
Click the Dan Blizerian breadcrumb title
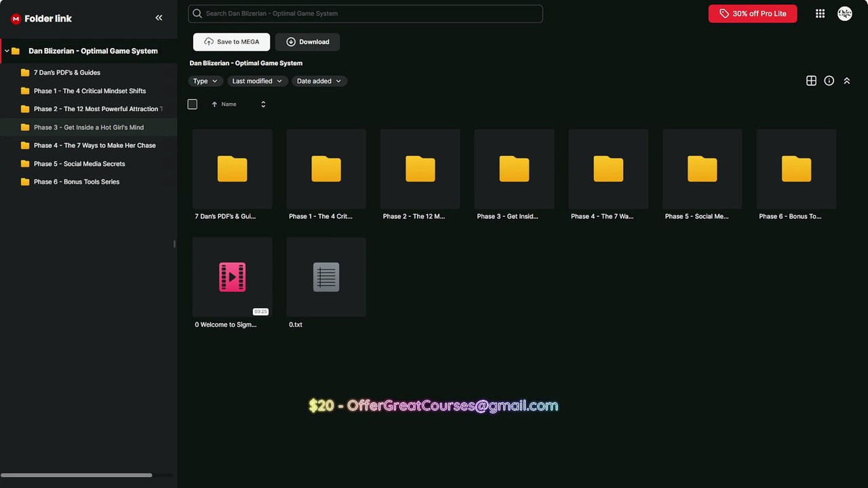246,63
